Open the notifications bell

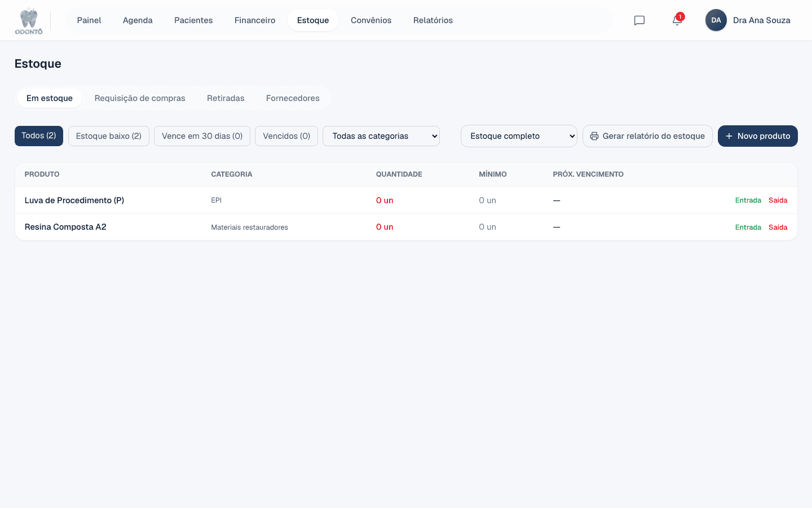(x=677, y=20)
